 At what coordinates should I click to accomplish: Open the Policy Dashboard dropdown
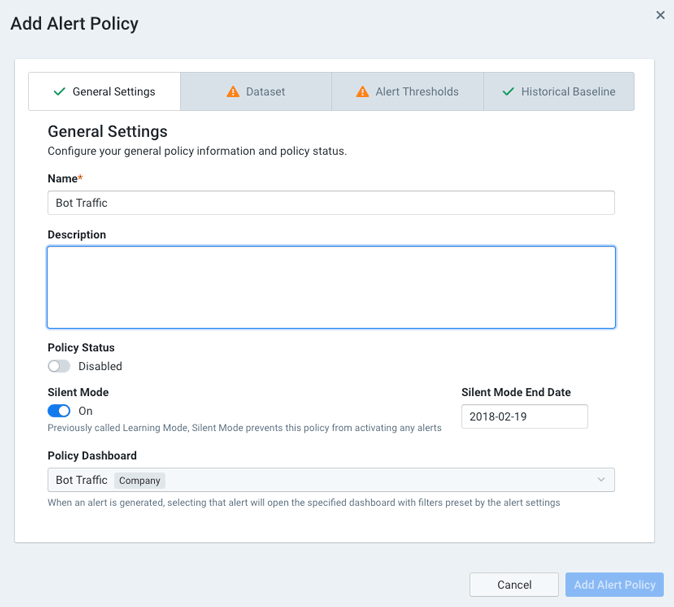click(x=330, y=480)
